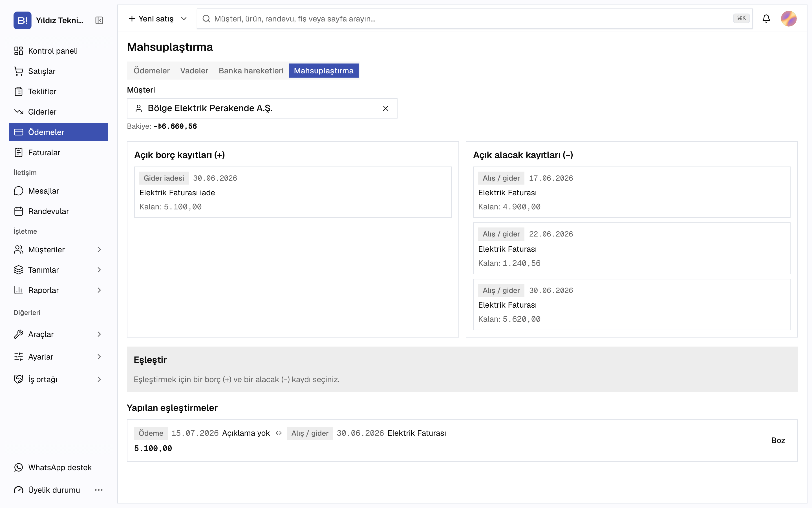Switch to the Ödemeler tab
The height and width of the screenshot is (508, 812).
click(152, 71)
